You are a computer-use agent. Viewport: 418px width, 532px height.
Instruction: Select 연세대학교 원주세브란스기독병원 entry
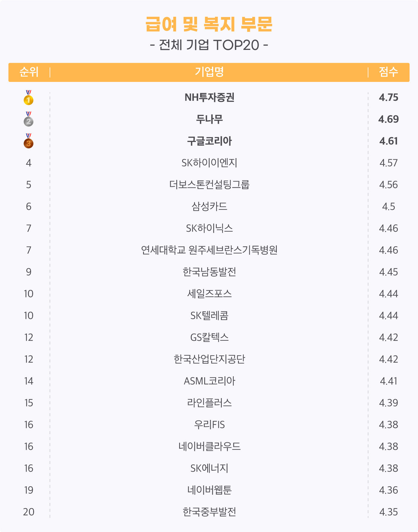coord(209,250)
